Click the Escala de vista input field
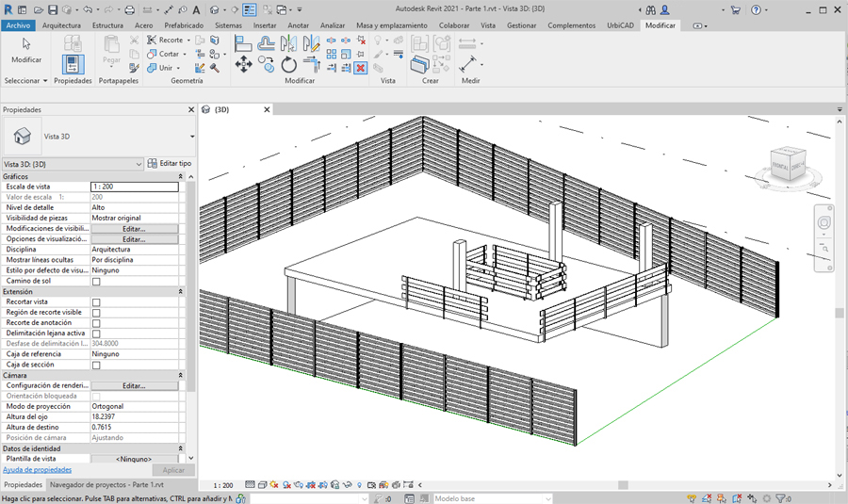 [x=134, y=187]
